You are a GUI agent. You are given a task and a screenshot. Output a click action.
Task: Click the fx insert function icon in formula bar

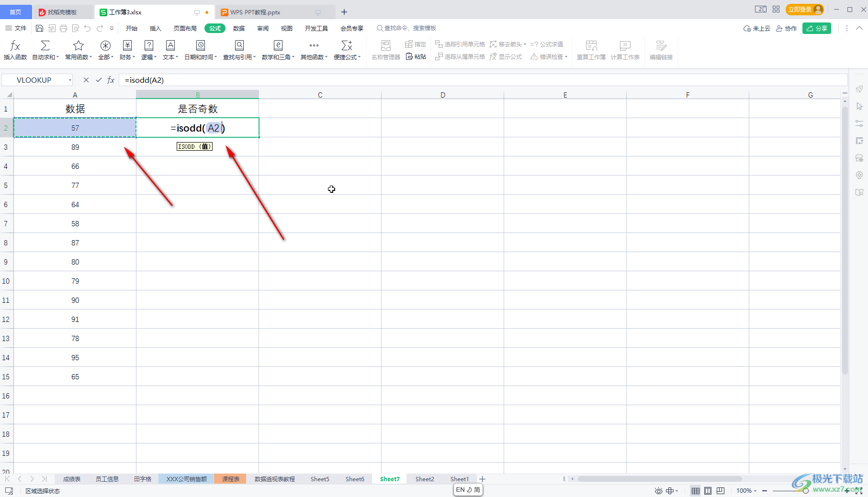click(111, 80)
